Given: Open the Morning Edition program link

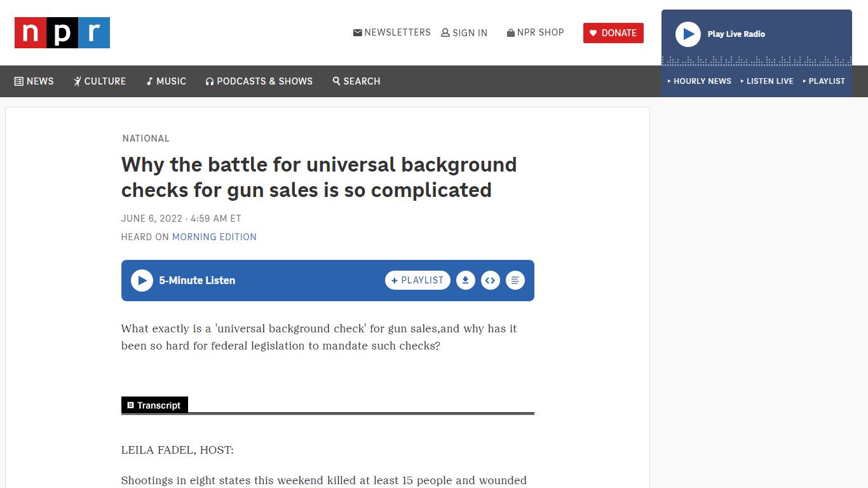Looking at the screenshot, I should pos(214,237).
